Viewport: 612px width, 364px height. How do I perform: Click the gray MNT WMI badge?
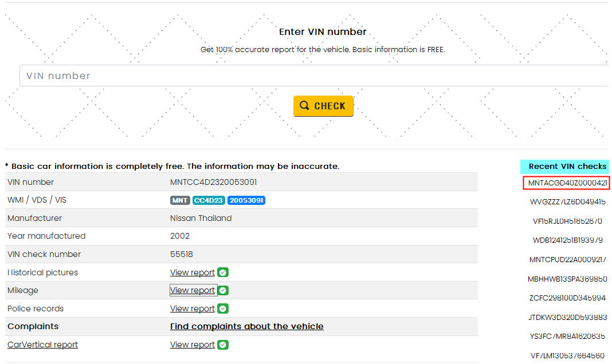180,200
